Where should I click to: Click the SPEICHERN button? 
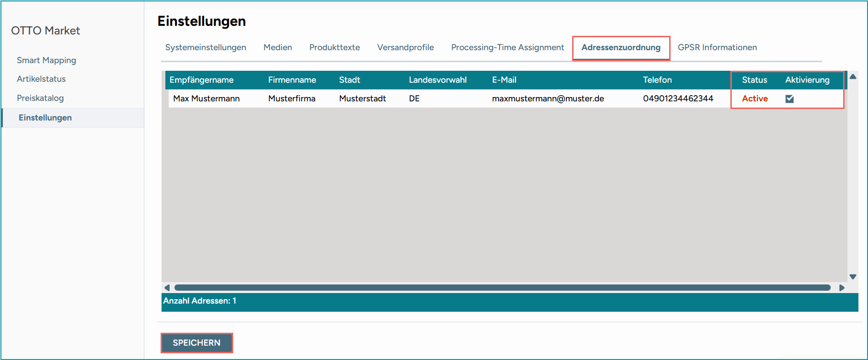click(x=196, y=343)
